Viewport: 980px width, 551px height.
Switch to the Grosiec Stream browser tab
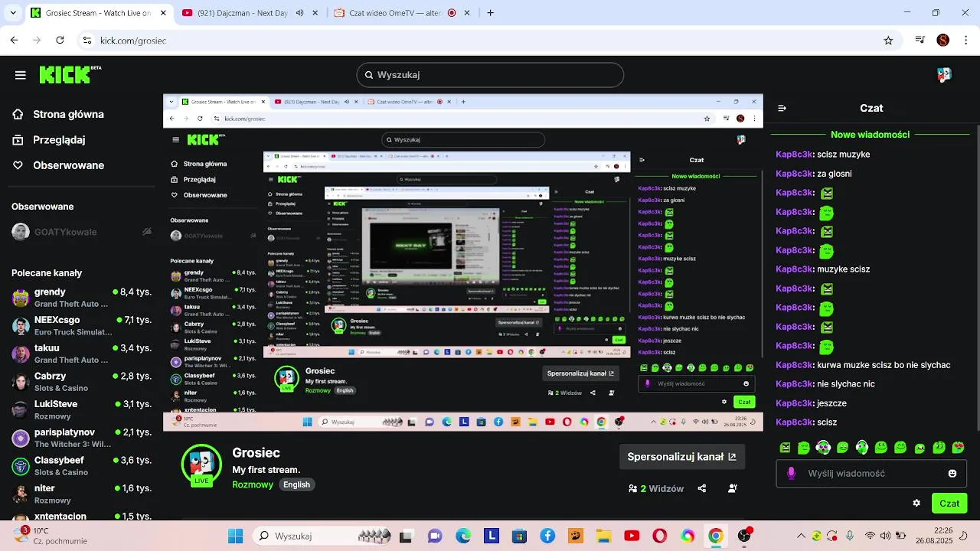click(x=100, y=13)
